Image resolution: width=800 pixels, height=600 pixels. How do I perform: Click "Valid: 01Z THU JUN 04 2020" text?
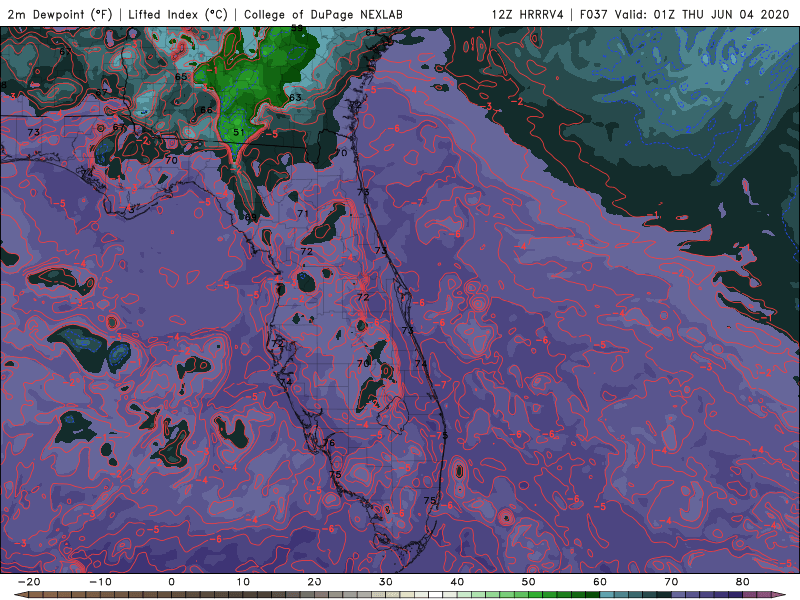[x=702, y=14]
